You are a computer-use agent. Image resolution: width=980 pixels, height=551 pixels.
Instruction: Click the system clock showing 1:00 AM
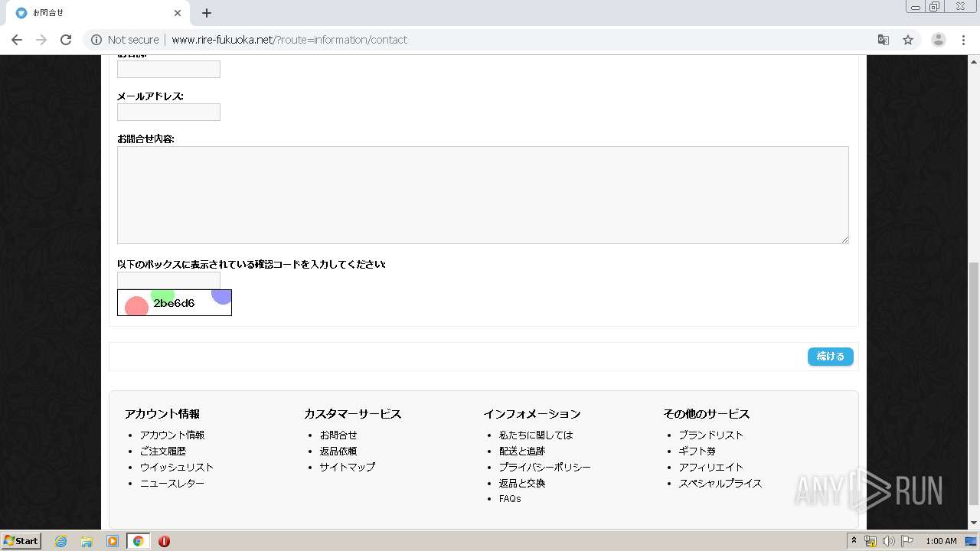(941, 541)
